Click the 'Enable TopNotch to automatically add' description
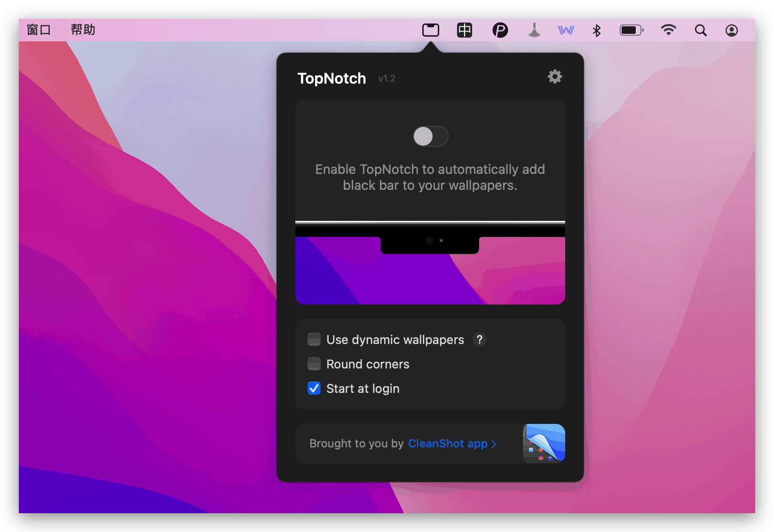Viewport: 774px width, 532px height. [x=430, y=177]
